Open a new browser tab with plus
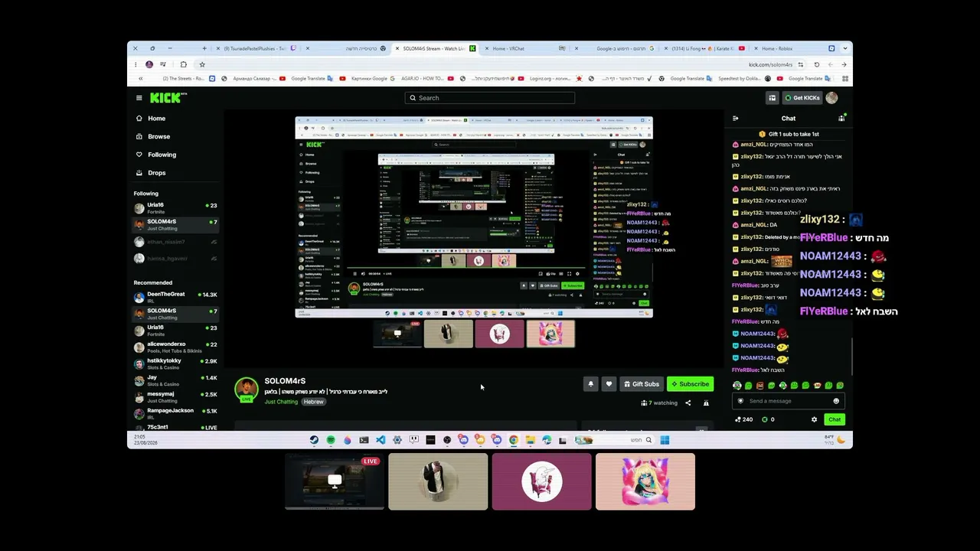Image resolution: width=980 pixels, height=551 pixels. (204, 48)
